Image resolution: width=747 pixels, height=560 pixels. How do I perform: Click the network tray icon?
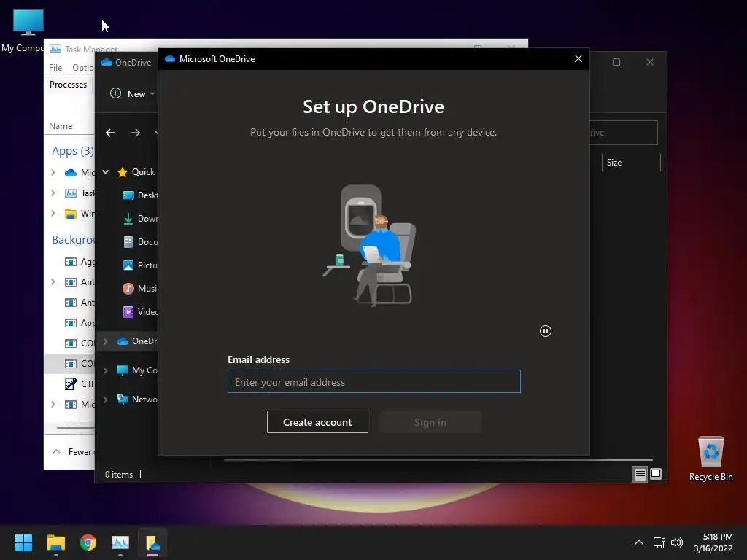[x=659, y=542]
